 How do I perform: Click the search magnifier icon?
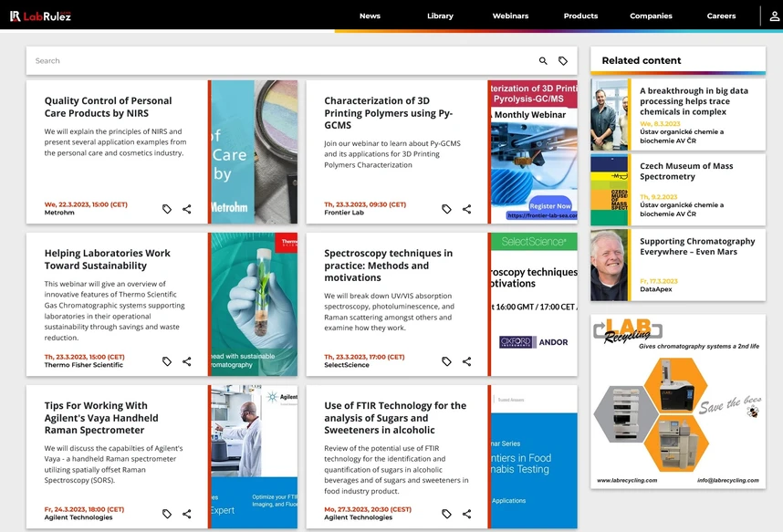[x=543, y=61]
